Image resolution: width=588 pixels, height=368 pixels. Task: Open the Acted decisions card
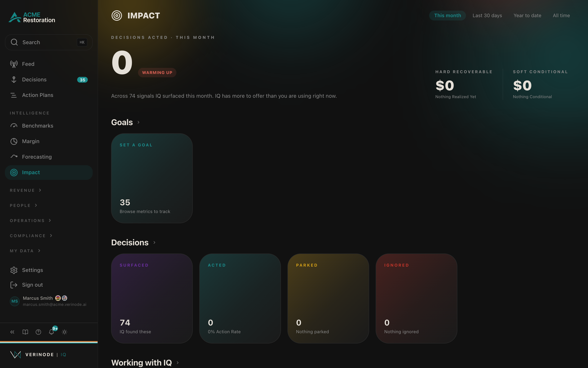click(240, 298)
